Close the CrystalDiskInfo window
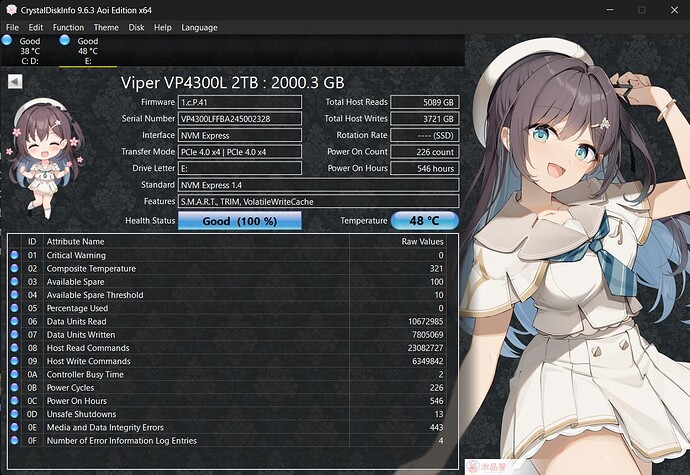The height and width of the screenshot is (475, 690). 674,10
